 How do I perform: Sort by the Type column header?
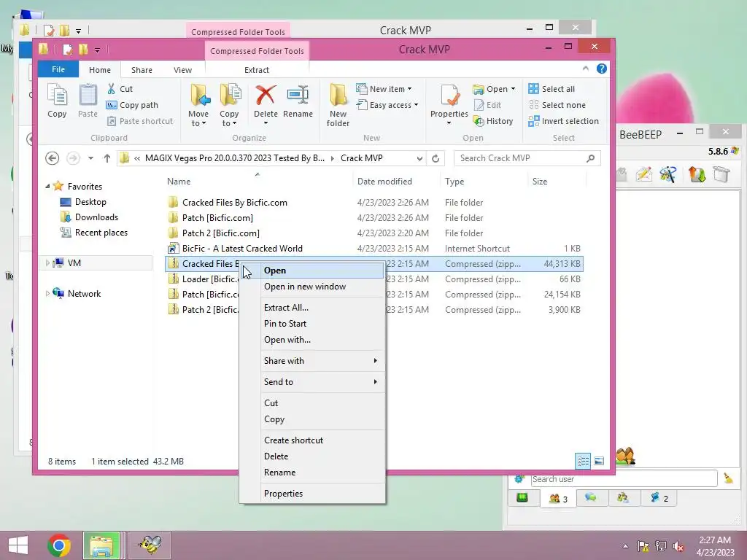454,182
